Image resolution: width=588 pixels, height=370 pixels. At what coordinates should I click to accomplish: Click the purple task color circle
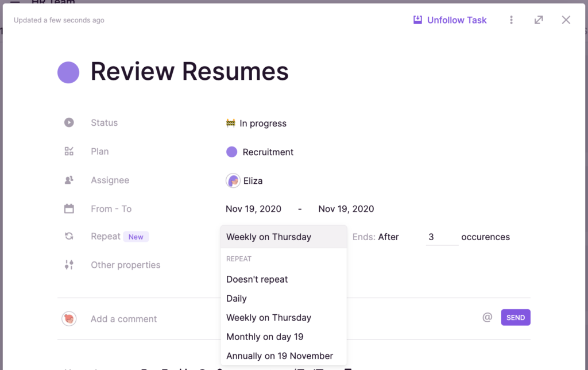[x=68, y=72]
